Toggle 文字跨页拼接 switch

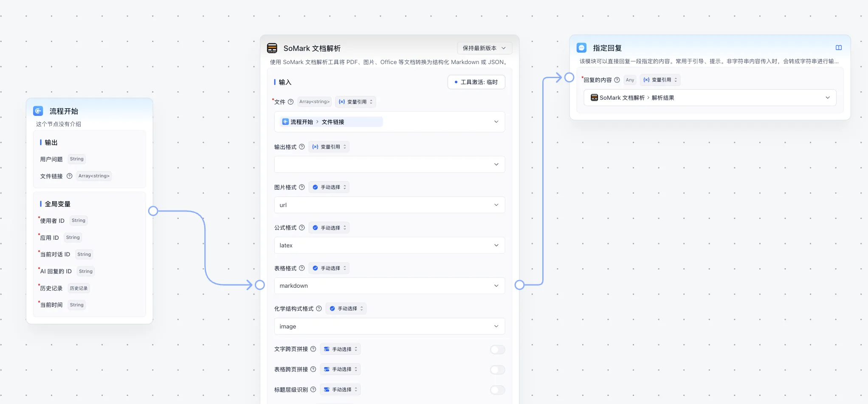497,349
